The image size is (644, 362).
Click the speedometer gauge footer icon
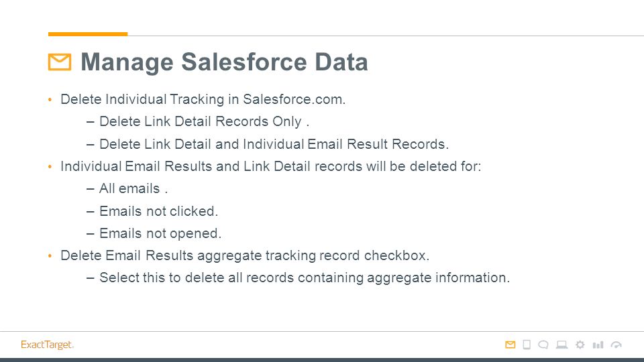616,345
